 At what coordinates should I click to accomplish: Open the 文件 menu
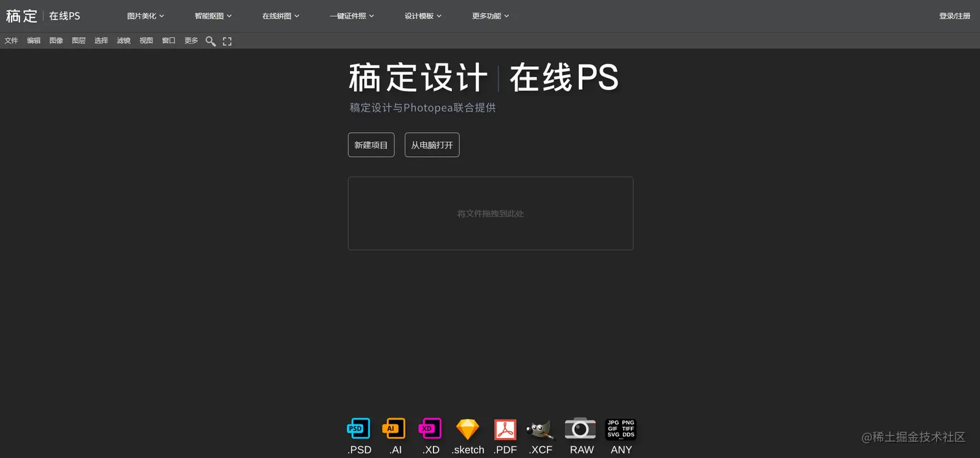[x=11, y=40]
